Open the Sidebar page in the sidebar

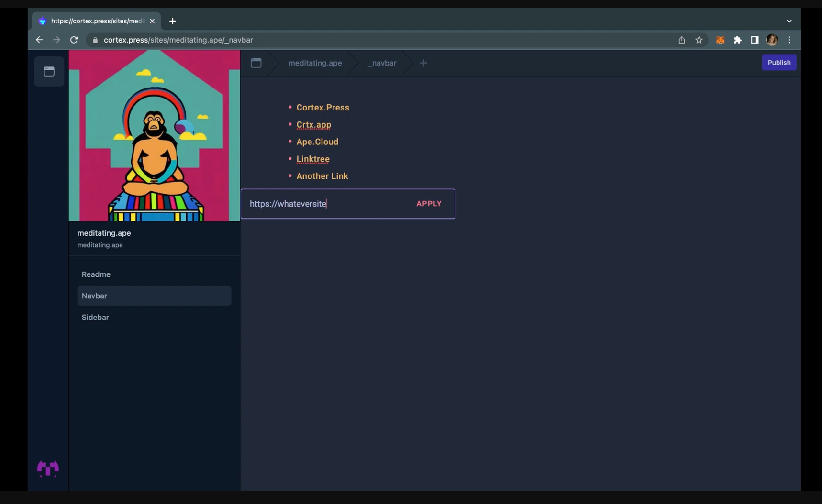tap(154, 318)
